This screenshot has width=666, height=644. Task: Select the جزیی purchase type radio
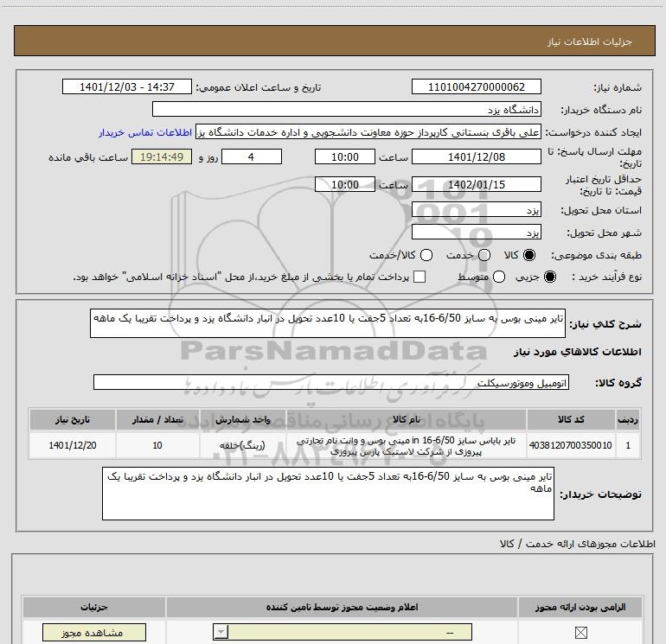click(x=549, y=277)
